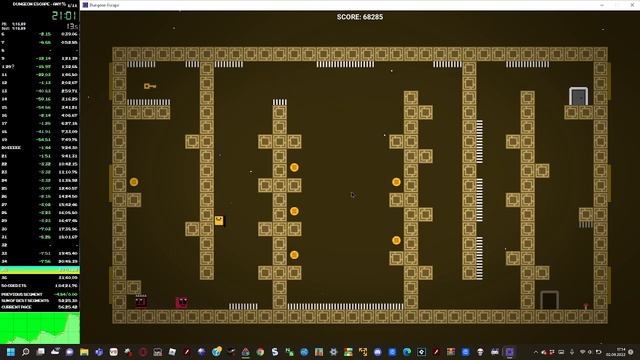Open Google Chrome from the taskbar
Screen dimensions: 640x360
[x=260, y=352]
